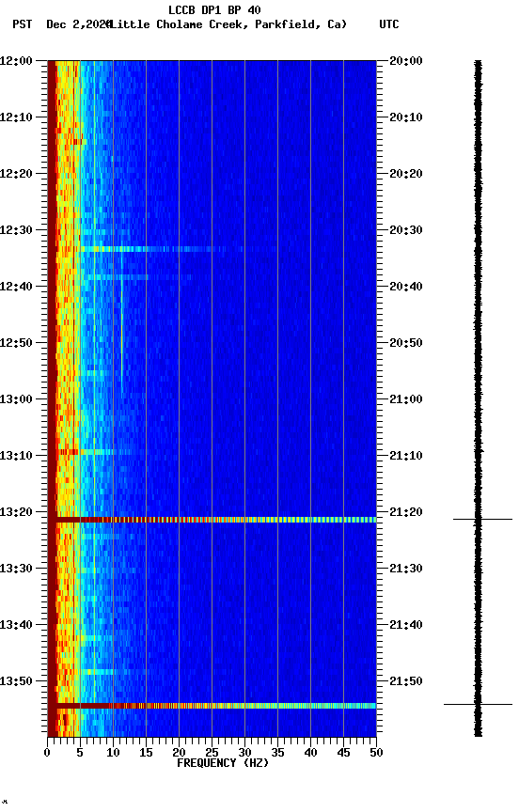519x812 pixels.
Task: Click the 40 Hz frequency axis label
Action: pos(310,753)
